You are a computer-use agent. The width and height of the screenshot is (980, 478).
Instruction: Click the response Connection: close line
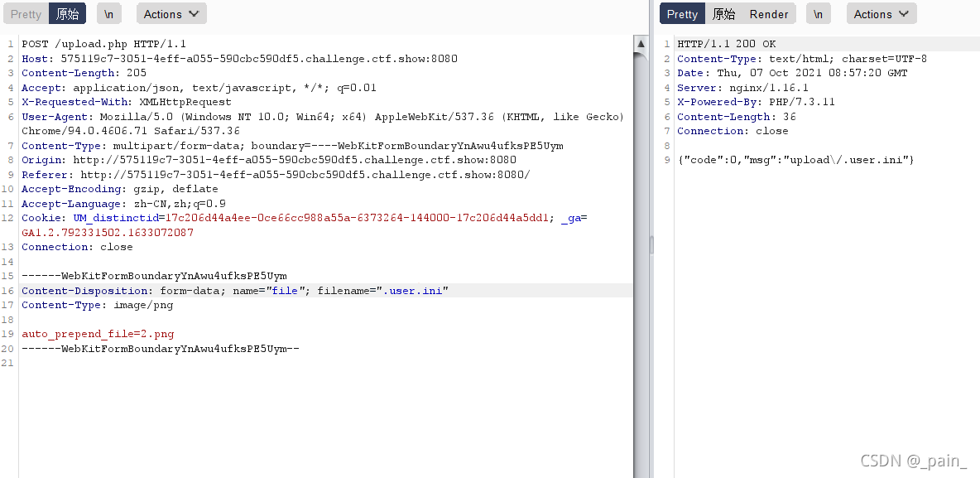click(733, 131)
